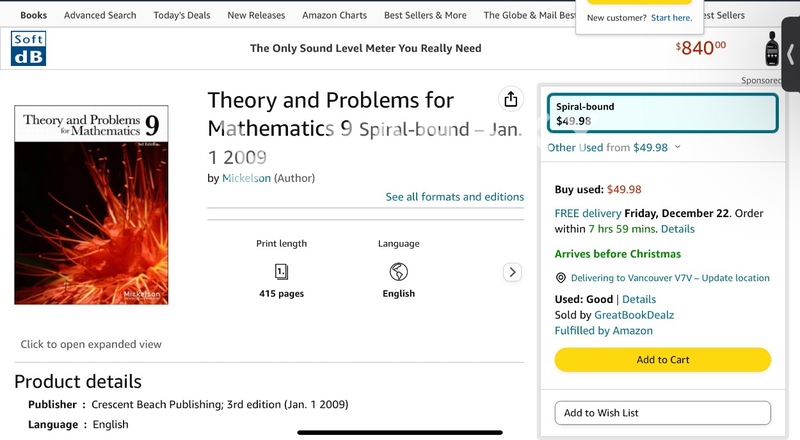Viewport: 800px width, 440px height.
Task: Expand Other Used from $49.98 dropdown
Action: [613, 147]
